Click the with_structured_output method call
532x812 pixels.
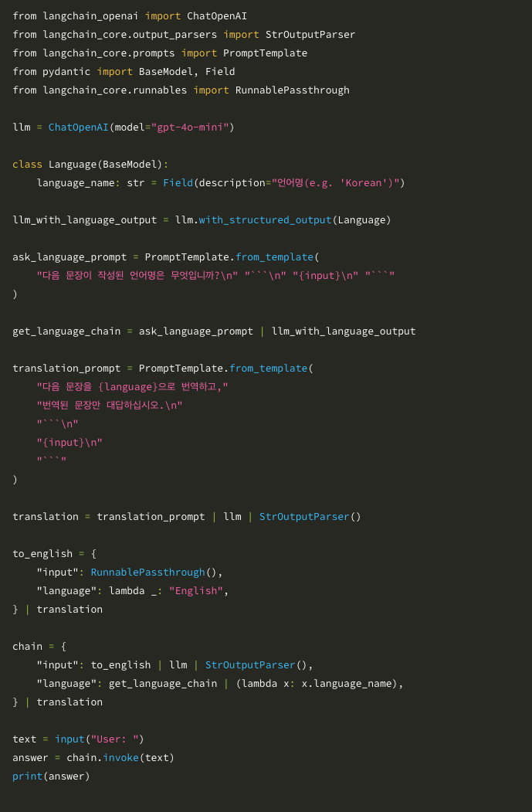[265, 220]
